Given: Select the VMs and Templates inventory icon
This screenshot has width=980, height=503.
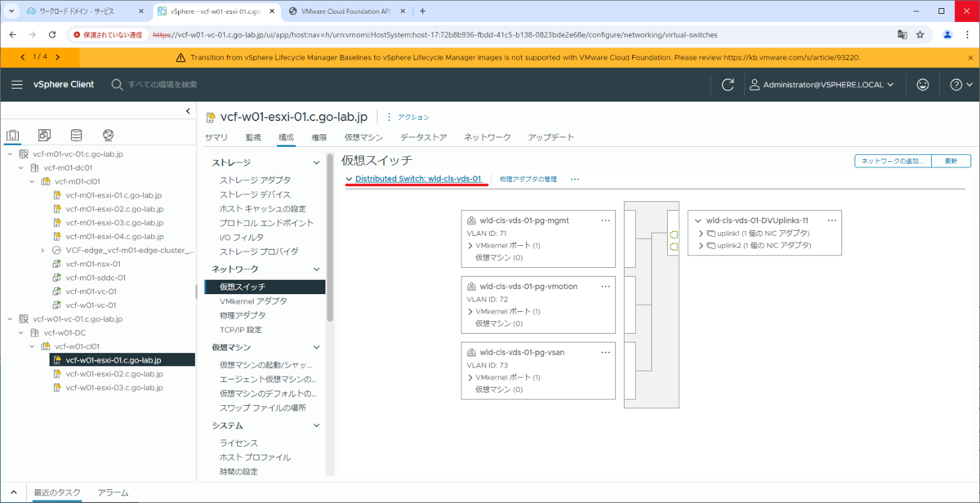Looking at the screenshot, I should [x=44, y=135].
